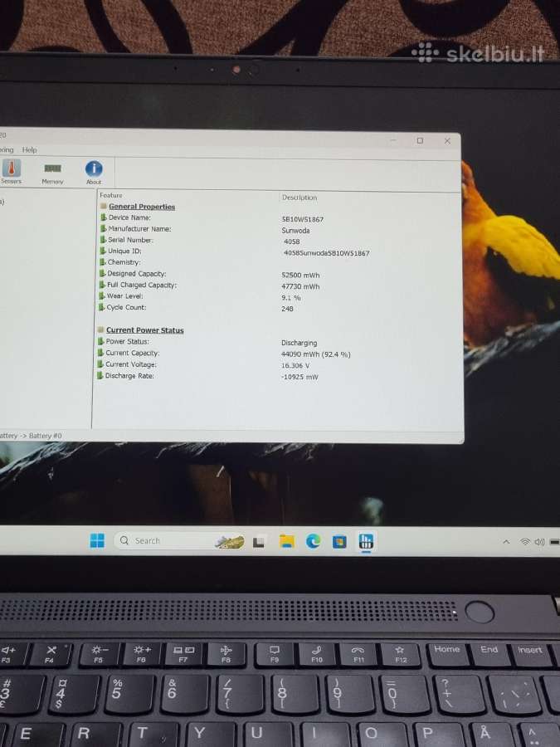Click the Feature column header

pyautogui.click(x=111, y=195)
